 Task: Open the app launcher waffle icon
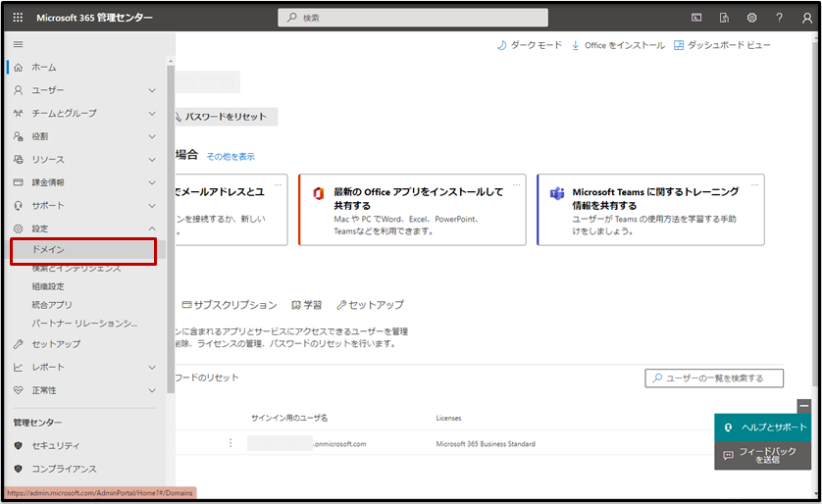pos(18,18)
